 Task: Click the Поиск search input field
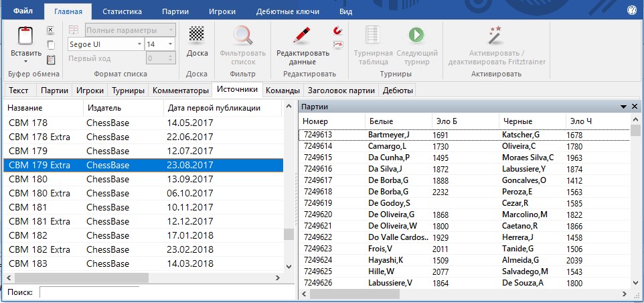point(89,293)
